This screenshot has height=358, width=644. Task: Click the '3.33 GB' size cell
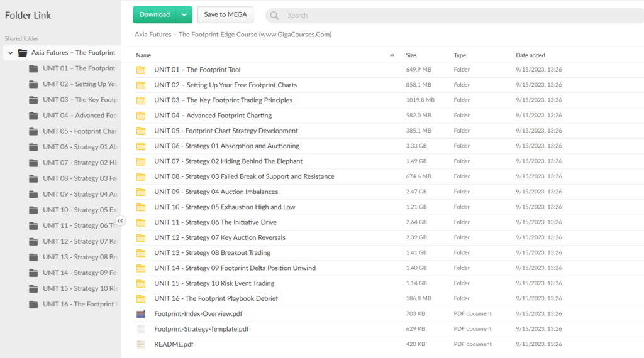point(416,146)
